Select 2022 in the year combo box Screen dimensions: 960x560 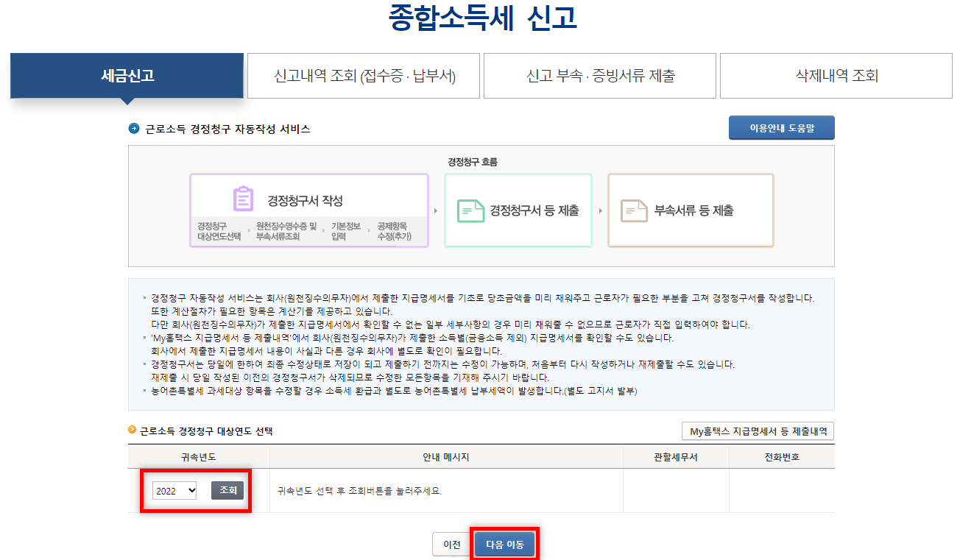coord(174,489)
